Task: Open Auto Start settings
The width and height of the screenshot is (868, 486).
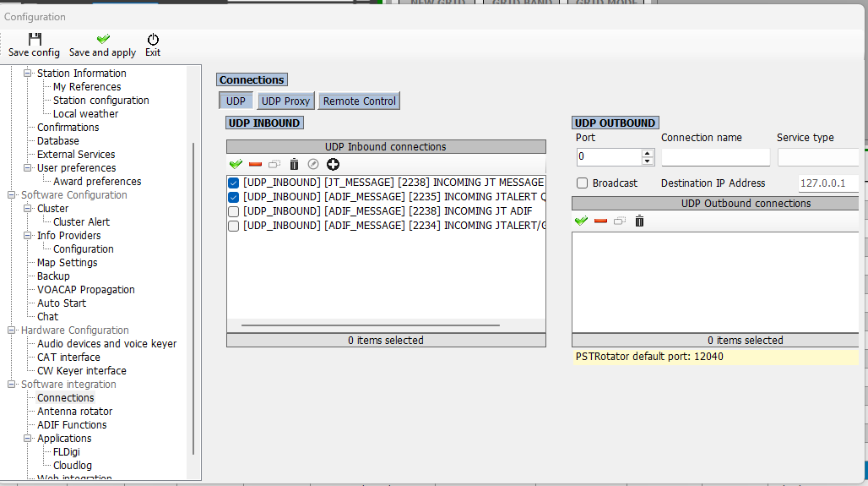Action: click(x=62, y=303)
